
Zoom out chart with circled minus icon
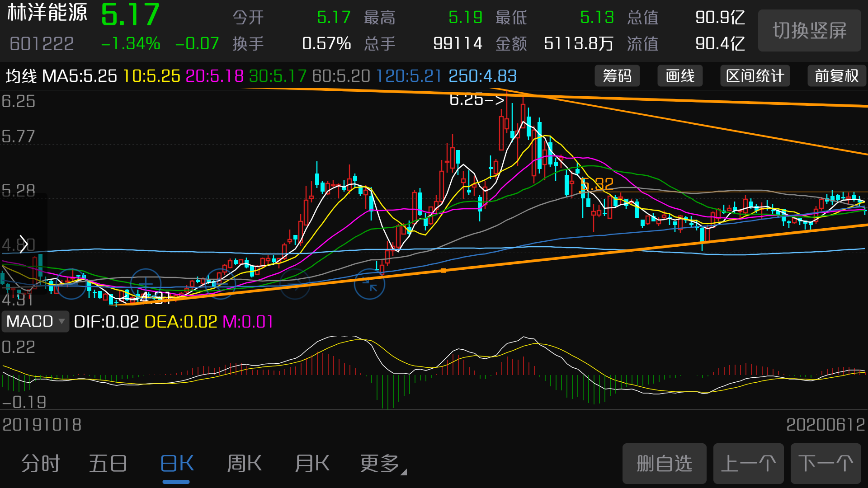click(71, 284)
